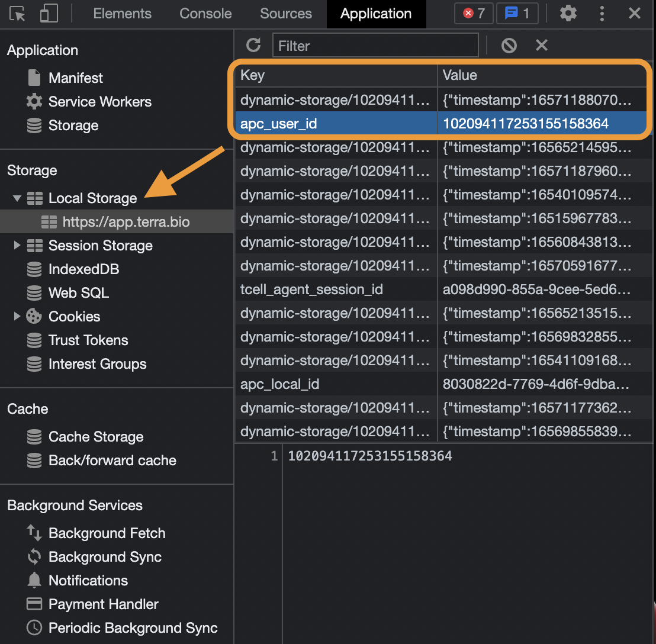
Task: Open Payment Handler service
Action: [x=104, y=604]
